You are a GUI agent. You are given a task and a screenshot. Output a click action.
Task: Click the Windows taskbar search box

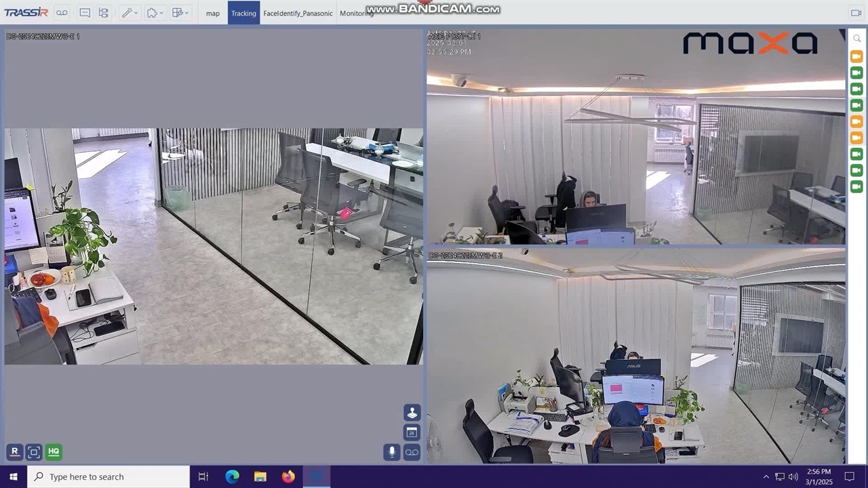coord(108,476)
